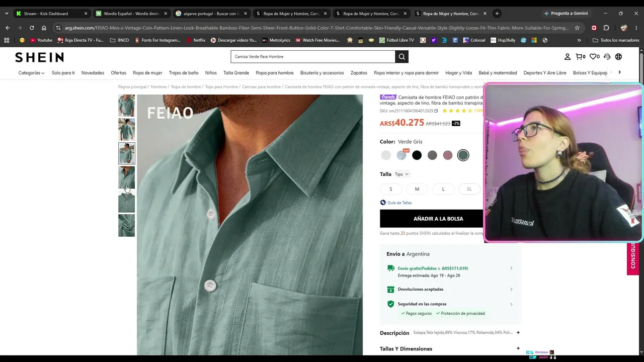Choose the hot-tagged light blue swatch
The width and height of the screenshot is (644, 362).
tap(401, 155)
